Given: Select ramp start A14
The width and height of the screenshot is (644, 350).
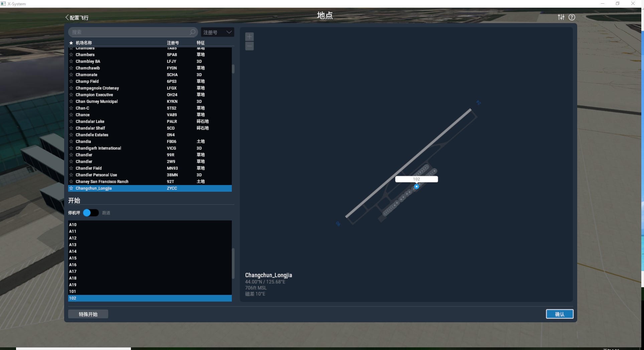Looking at the screenshot, I should (150, 251).
